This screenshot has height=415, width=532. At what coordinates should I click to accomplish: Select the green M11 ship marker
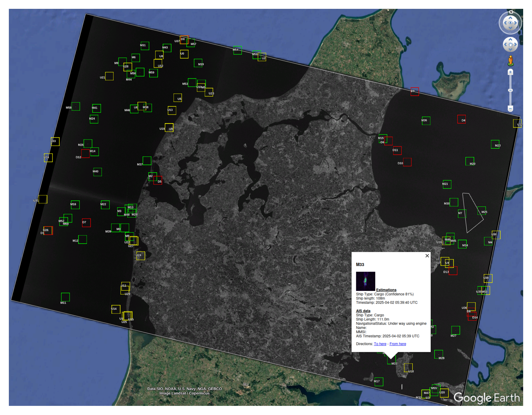pos(65,297)
